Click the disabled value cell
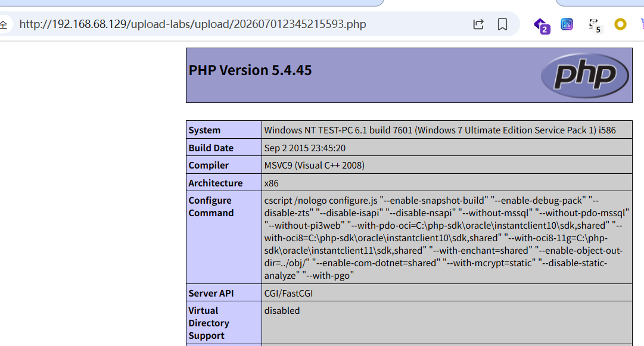 (x=447, y=323)
